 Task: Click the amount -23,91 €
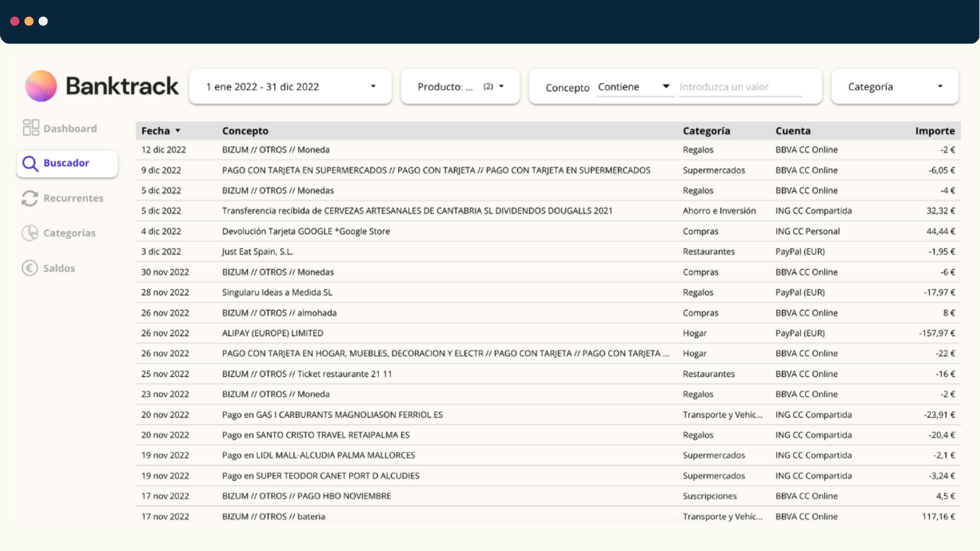pyautogui.click(x=939, y=415)
